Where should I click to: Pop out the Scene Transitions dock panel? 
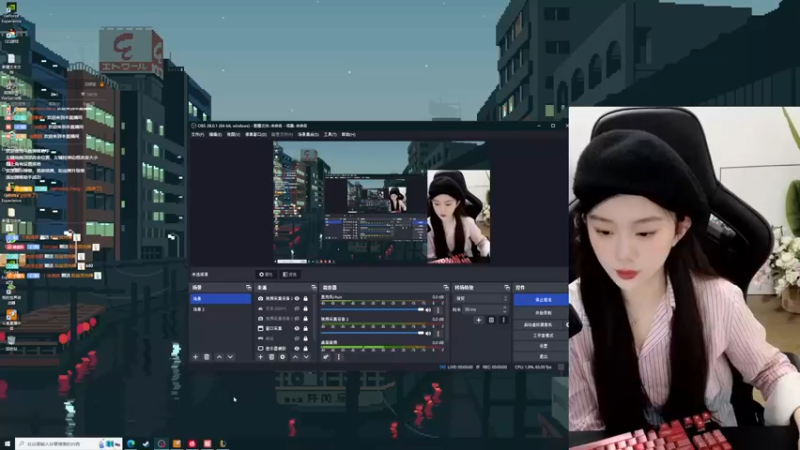pyautogui.click(x=507, y=288)
